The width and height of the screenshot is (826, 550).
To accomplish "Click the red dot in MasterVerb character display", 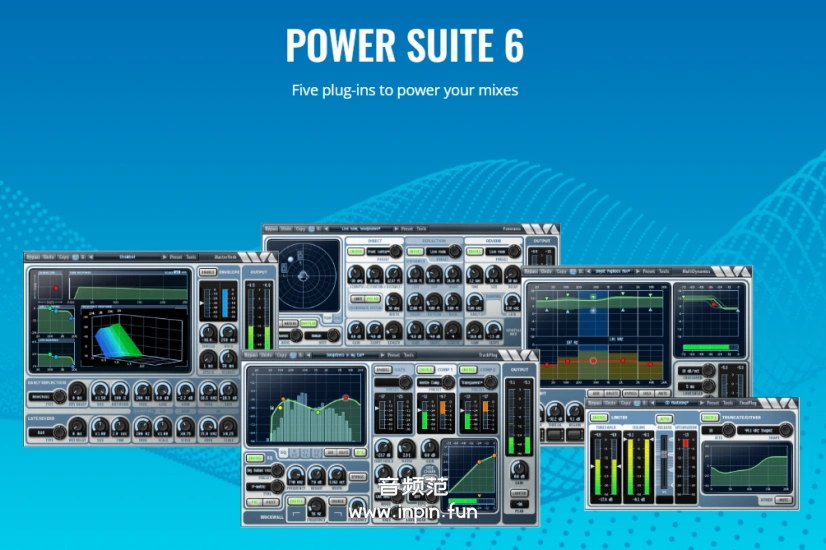I will coord(56,288).
